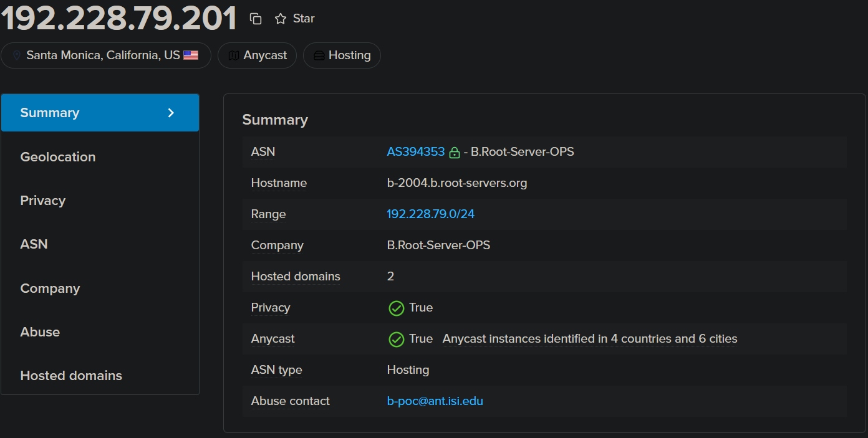Click the green checkmark in the Anycast row
Viewport: 868px width, 438px height.
(396, 339)
